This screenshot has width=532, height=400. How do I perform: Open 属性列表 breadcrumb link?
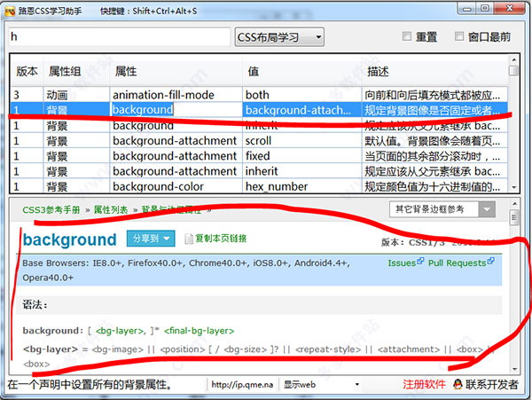click(111, 210)
